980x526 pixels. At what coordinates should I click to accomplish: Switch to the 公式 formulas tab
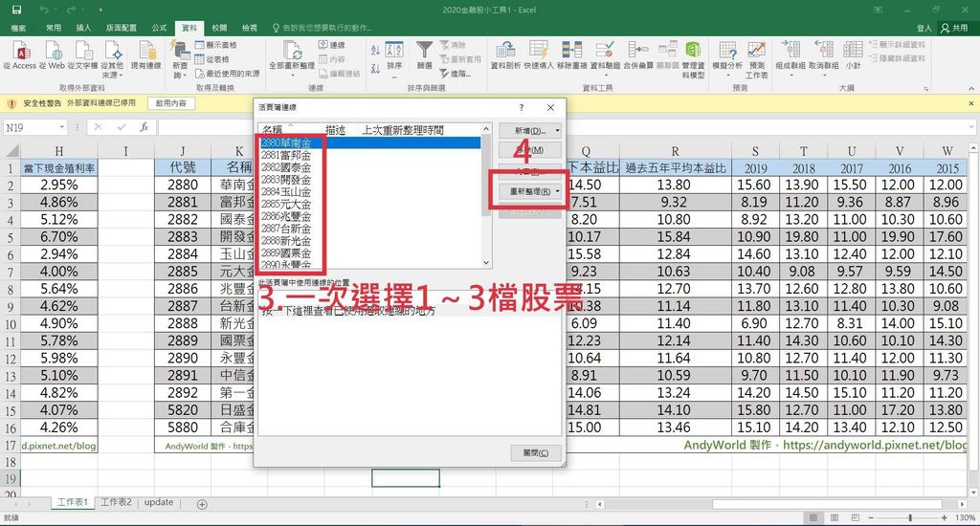point(160,28)
